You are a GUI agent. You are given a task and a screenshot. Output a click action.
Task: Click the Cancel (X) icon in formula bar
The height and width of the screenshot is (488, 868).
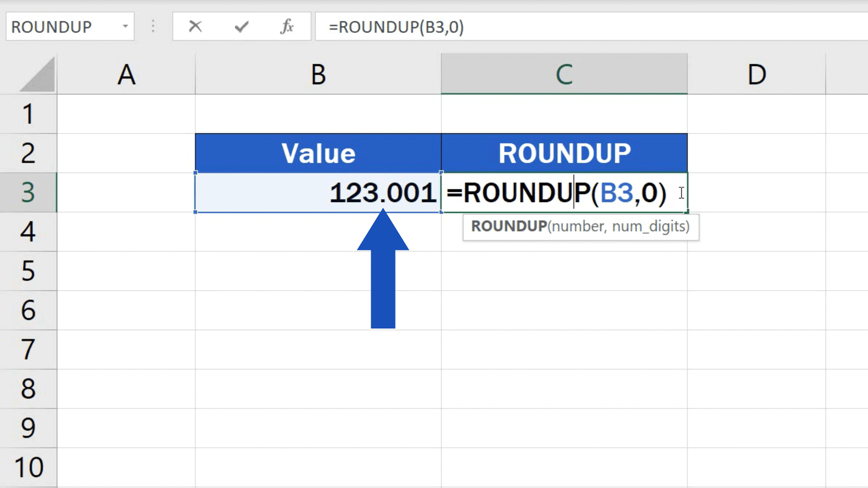point(195,27)
